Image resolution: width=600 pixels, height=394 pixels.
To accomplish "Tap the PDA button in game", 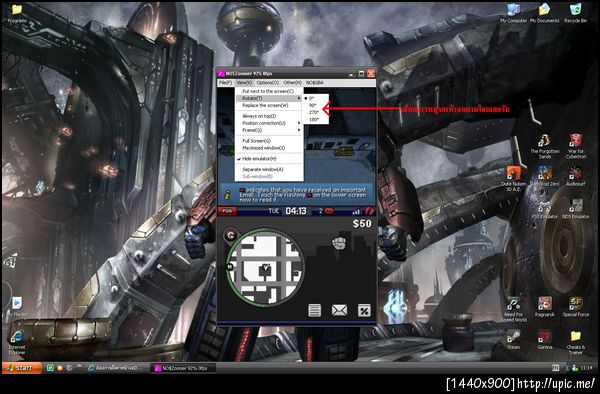I will click(x=227, y=211).
